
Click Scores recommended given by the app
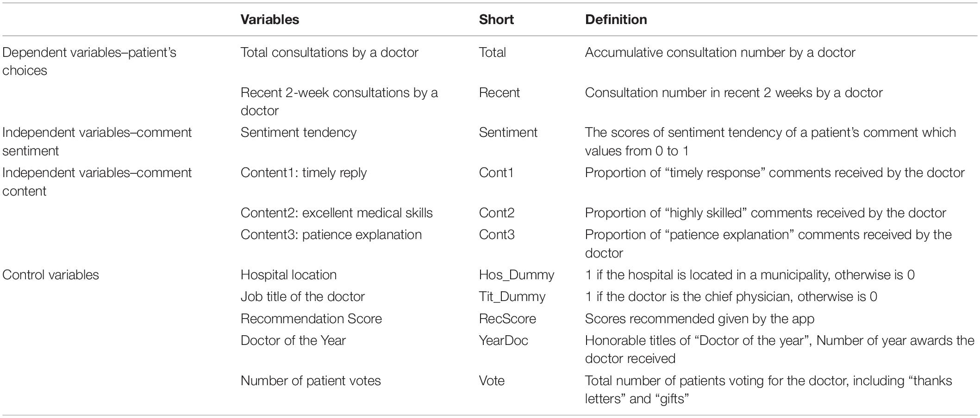point(699,319)
